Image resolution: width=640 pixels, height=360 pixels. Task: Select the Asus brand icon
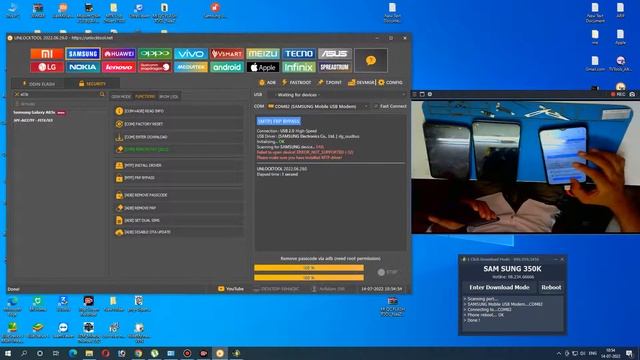(334, 54)
